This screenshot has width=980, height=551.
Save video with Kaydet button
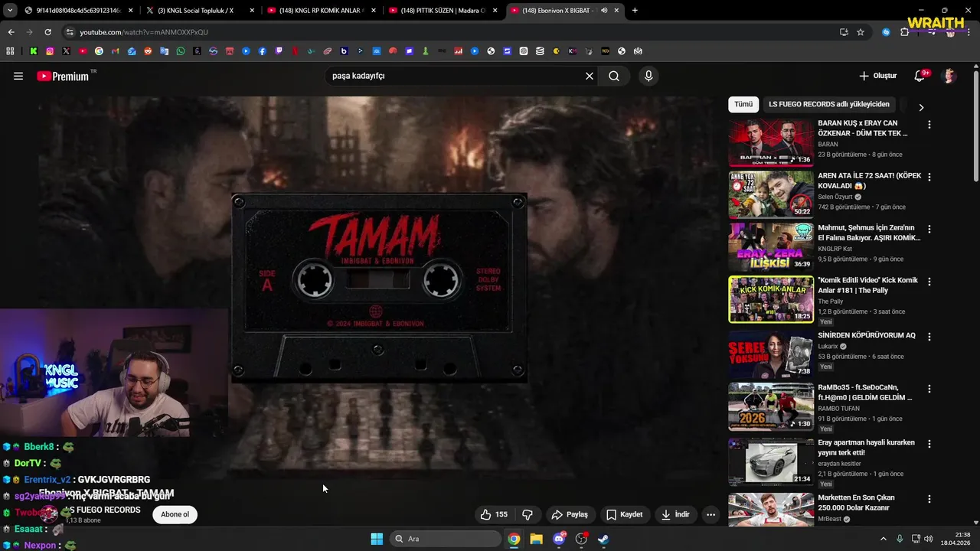(x=625, y=514)
